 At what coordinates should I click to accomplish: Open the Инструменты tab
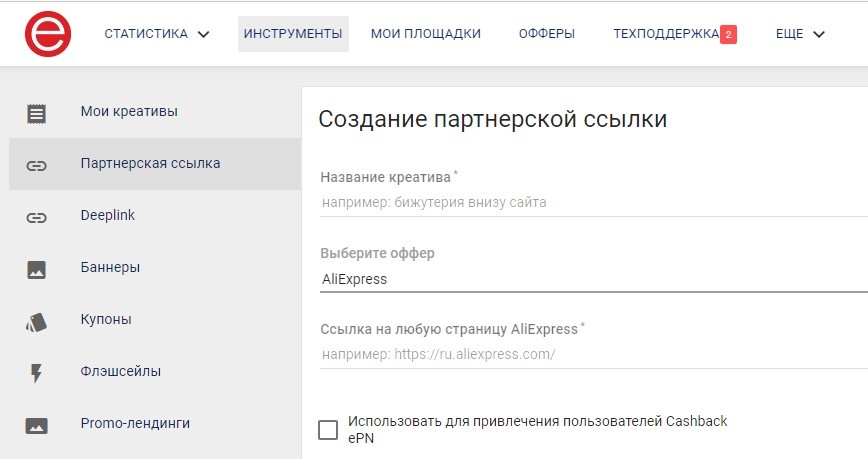pos(293,34)
